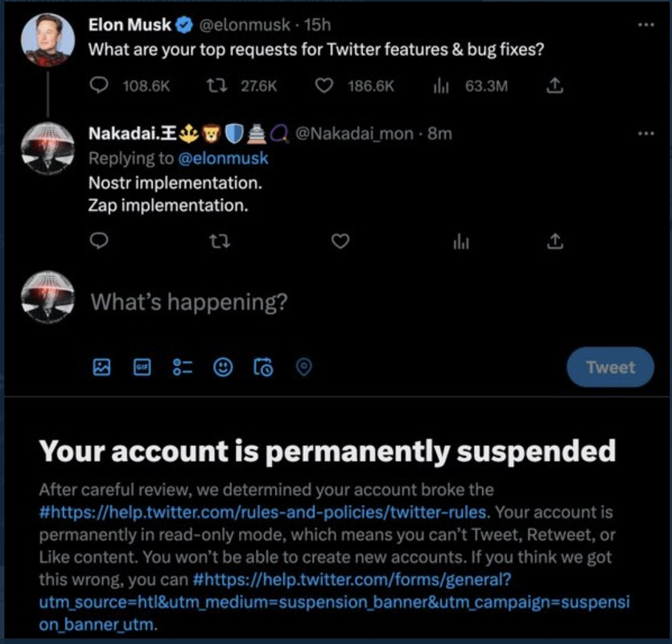The width and height of the screenshot is (672, 644).
Task: Add an image to the tweet
Action: (x=101, y=367)
